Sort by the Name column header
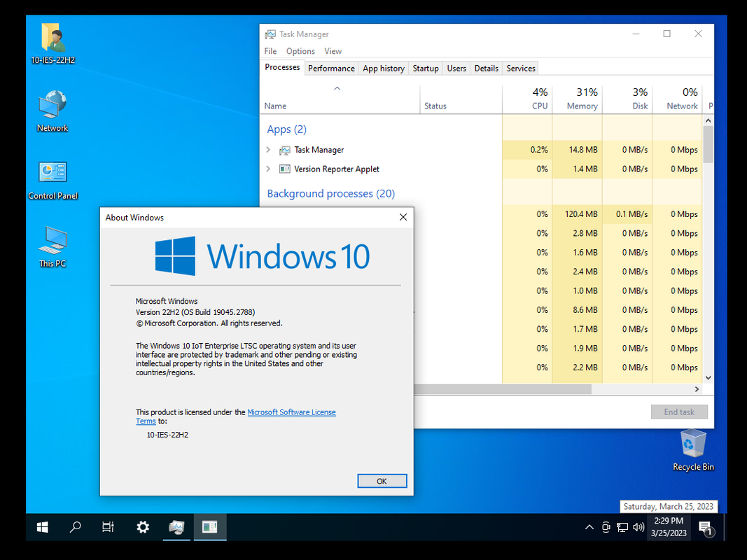This screenshot has height=560, width=747. coord(340,99)
